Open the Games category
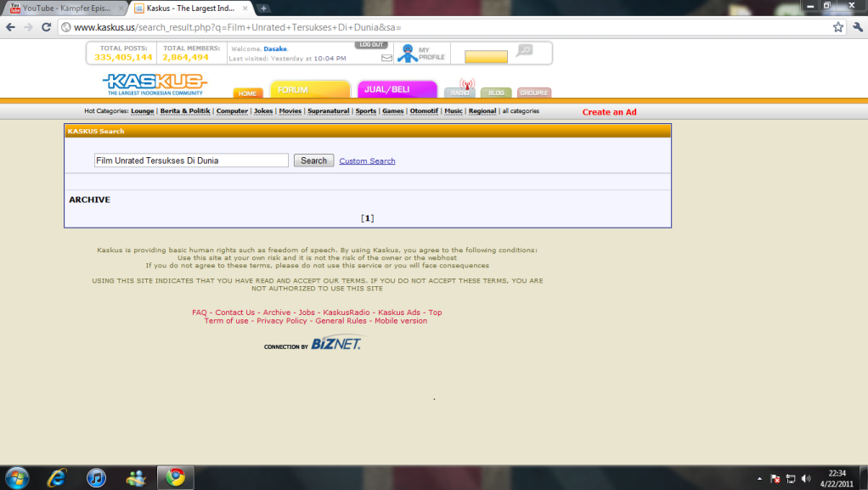Screen dimensions: 868x490 pyautogui.click(x=393, y=110)
